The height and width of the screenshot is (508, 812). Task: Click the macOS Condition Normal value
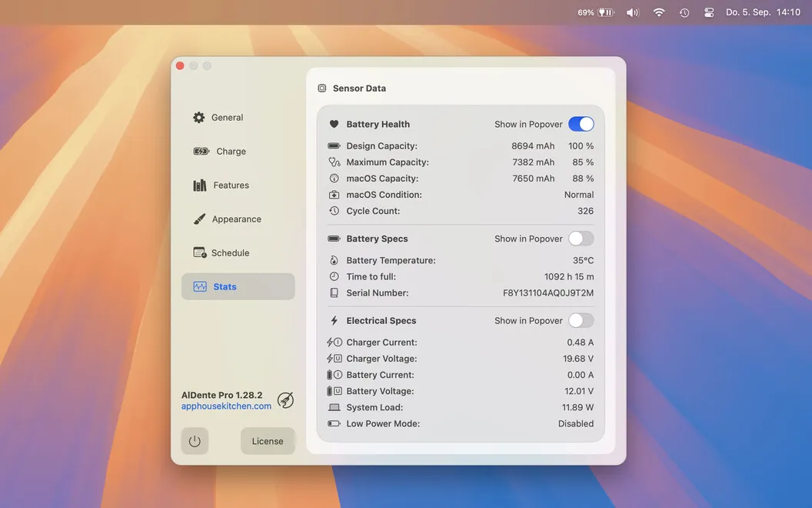(x=579, y=195)
